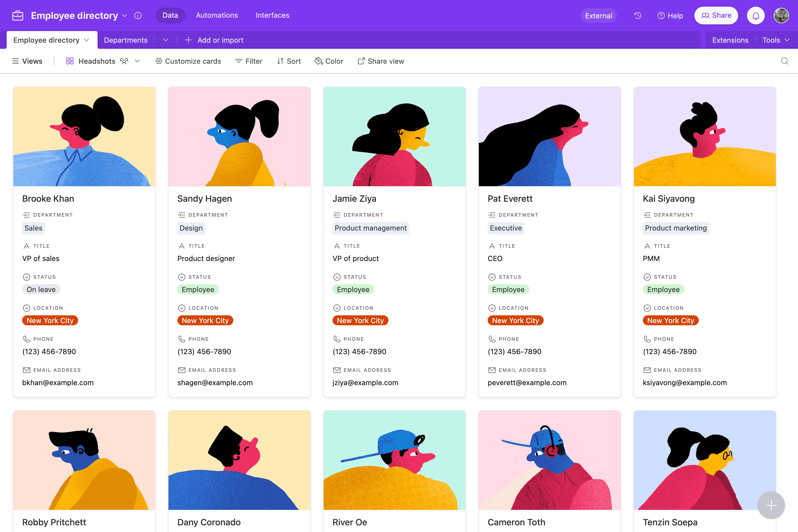Screen dimensions: 798x532
Task: Switch to the Data tab
Action: (170, 15)
